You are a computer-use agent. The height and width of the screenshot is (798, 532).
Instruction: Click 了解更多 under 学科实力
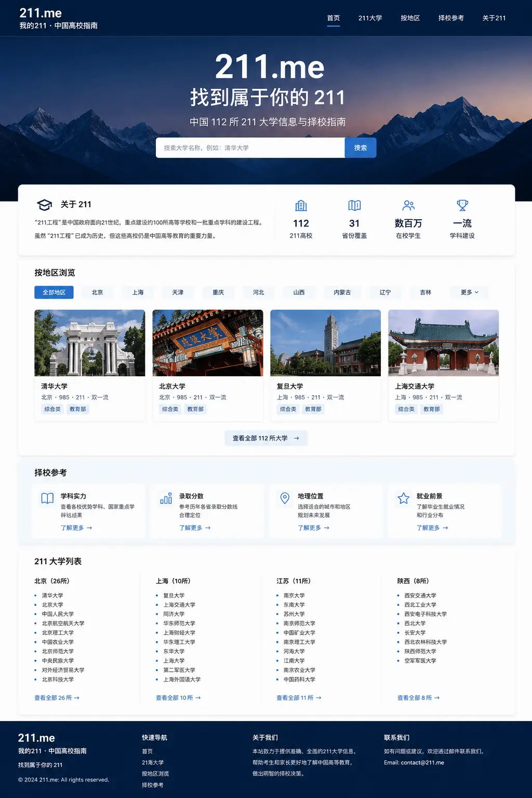tap(76, 528)
